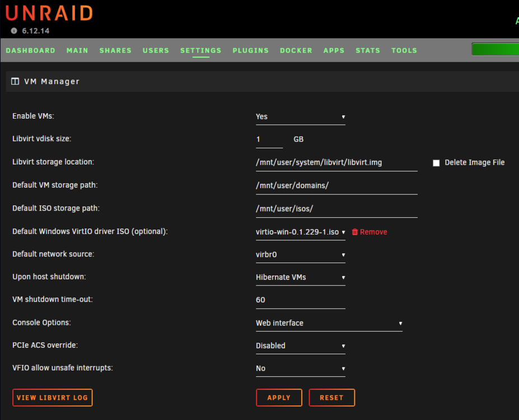This screenshot has height=420, width=519.
Task: Open the VirtIO driver ISO dropdown
Action: [301, 232]
